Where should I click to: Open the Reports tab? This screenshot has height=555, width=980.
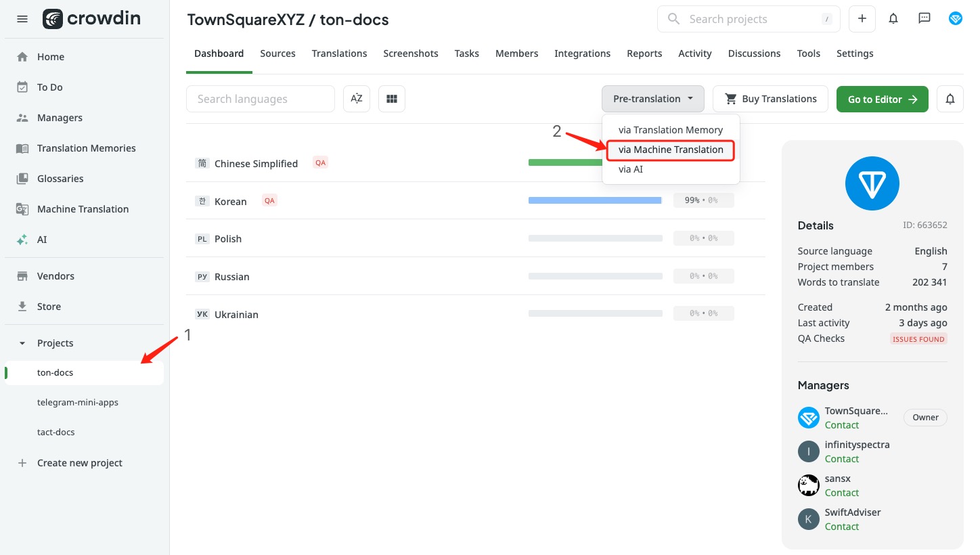pyautogui.click(x=644, y=53)
